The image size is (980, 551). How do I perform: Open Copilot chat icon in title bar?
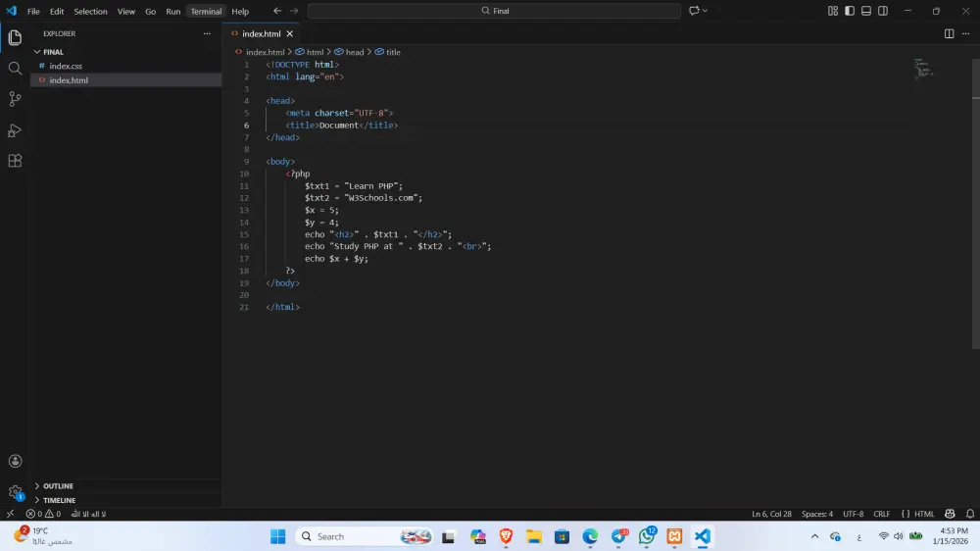[x=694, y=11]
